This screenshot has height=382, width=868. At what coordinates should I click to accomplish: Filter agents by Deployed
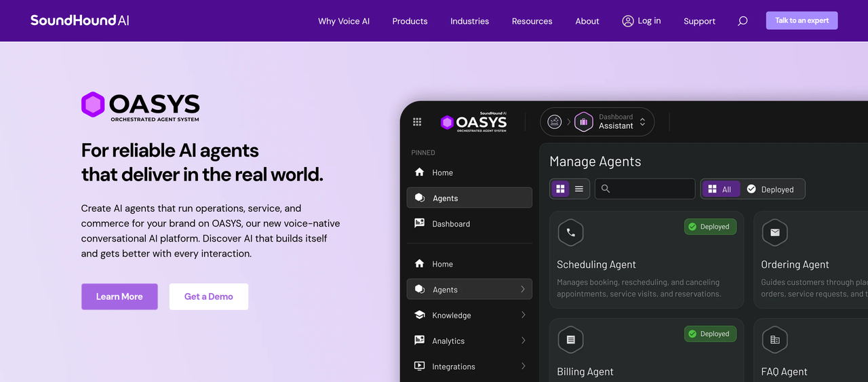coord(771,189)
